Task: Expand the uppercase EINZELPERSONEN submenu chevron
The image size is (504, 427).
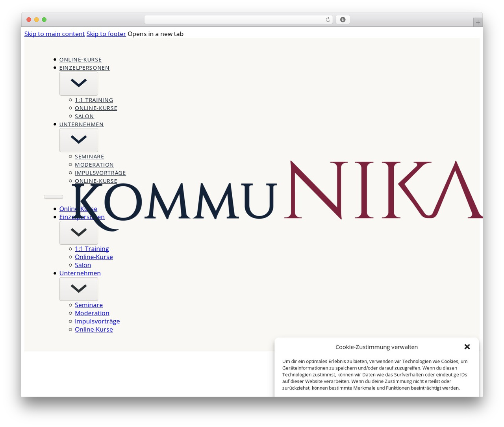Action: (79, 84)
